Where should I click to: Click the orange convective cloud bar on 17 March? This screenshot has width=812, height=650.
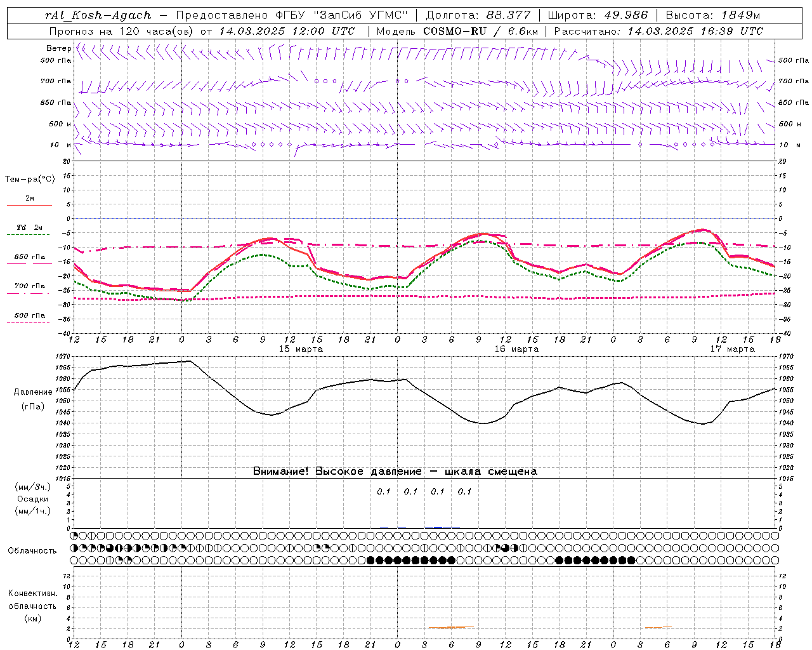[658, 628]
